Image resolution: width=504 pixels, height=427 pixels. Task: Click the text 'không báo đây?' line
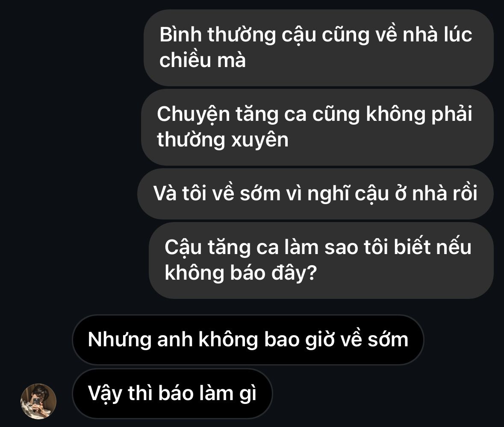coord(241,273)
